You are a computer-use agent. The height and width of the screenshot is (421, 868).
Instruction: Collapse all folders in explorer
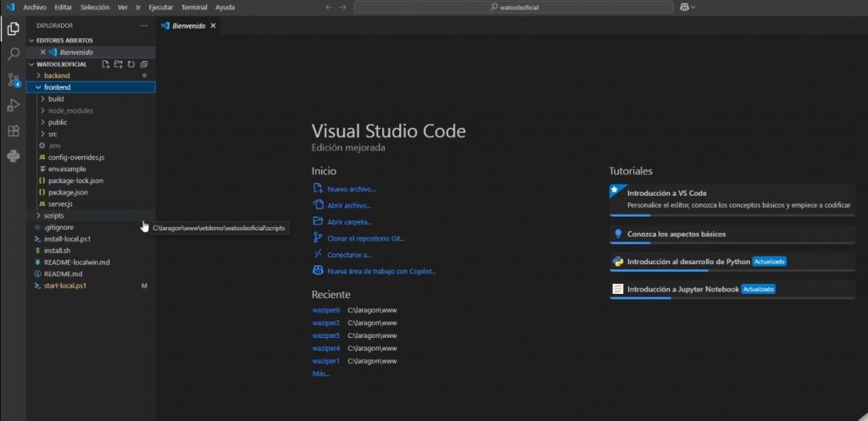pyautogui.click(x=144, y=64)
